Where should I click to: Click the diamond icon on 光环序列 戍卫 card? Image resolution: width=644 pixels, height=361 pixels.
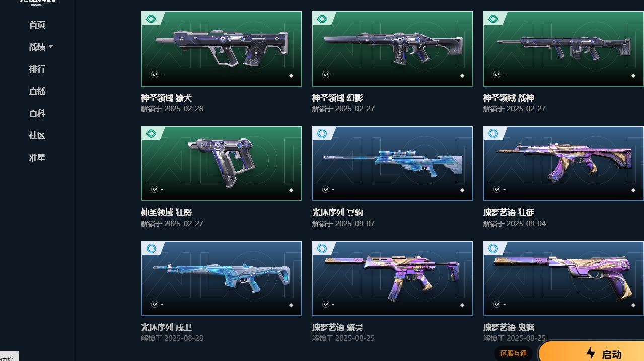pos(291,305)
